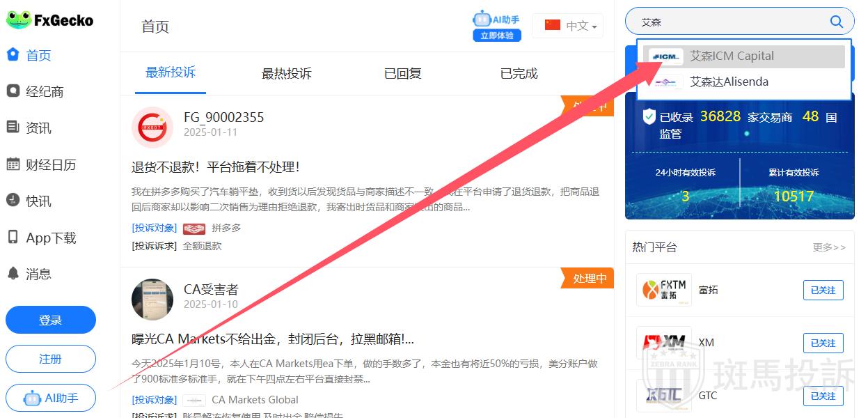Follow 富拓 FXTM with 已关注 button
The height and width of the screenshot is (418, 868).
coord(823,290)
